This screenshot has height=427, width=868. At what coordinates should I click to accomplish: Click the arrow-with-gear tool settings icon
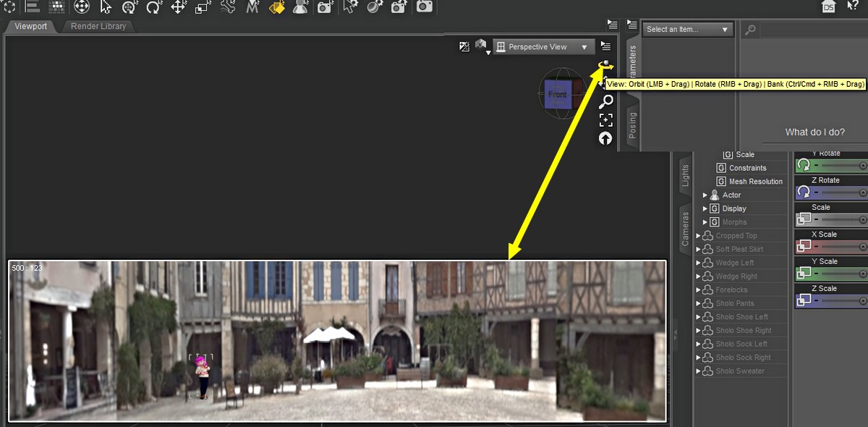coord(351,7)
